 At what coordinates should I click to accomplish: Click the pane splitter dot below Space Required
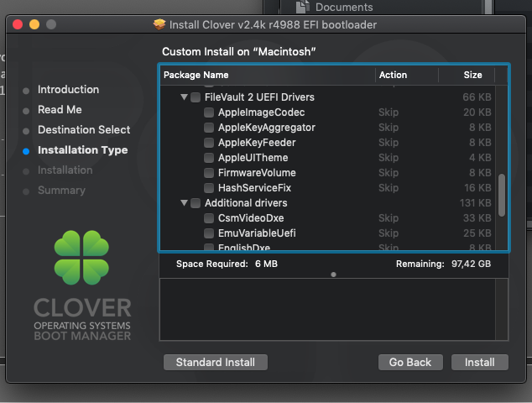pos(333,275)
